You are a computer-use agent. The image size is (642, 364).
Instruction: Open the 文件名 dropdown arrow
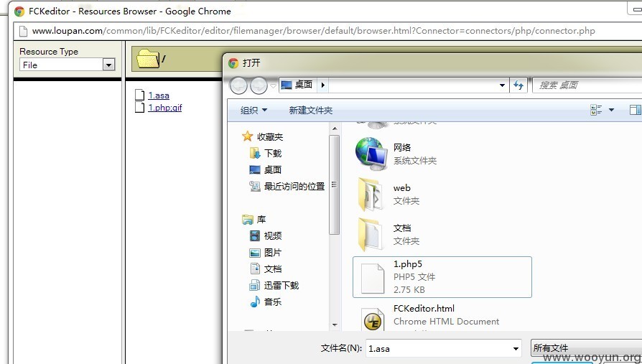[516, 348]
